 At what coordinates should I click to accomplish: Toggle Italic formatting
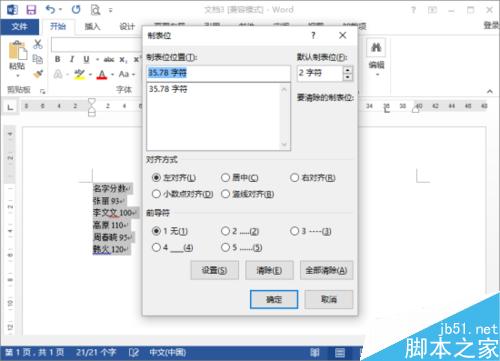click(x=72, y=59)
